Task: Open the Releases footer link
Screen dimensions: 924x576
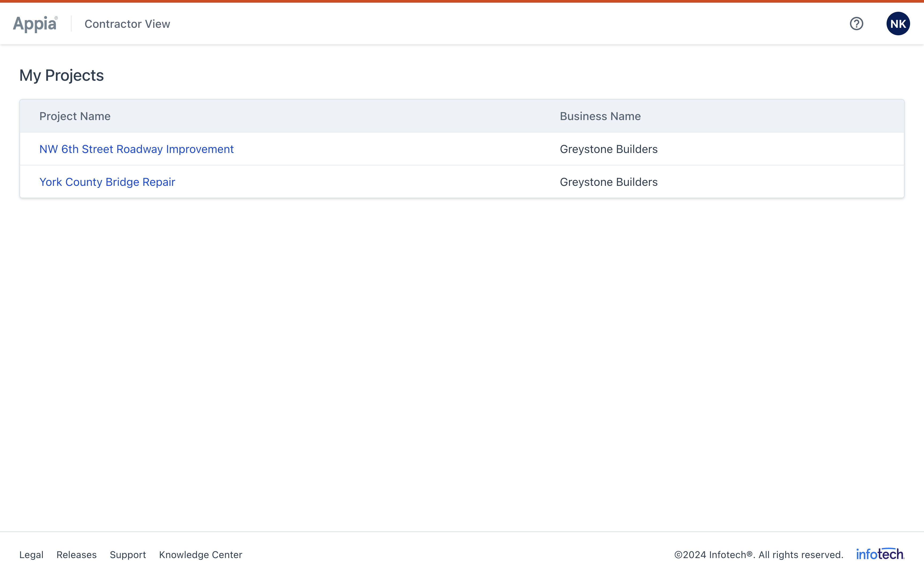Action: tap(76, 555)
